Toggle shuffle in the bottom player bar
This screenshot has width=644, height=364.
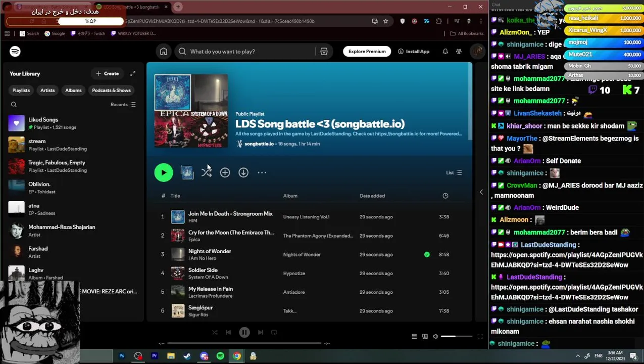[215, 332]
